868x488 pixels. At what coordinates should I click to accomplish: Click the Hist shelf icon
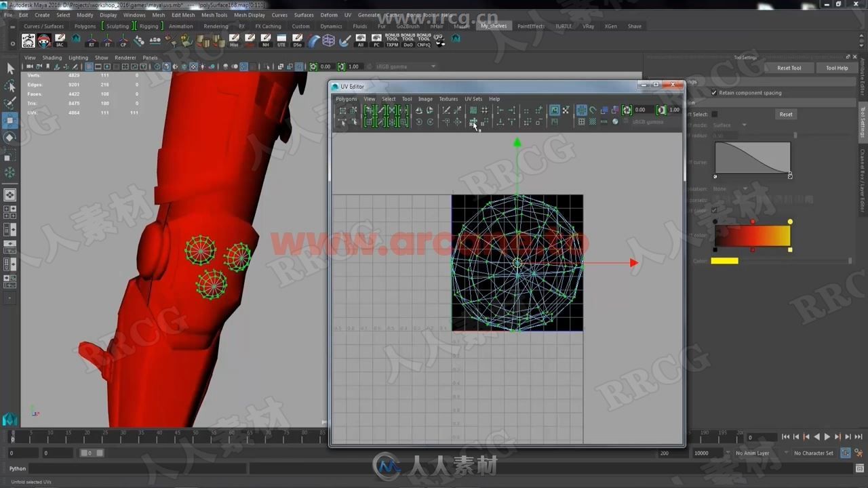point(234,41)
